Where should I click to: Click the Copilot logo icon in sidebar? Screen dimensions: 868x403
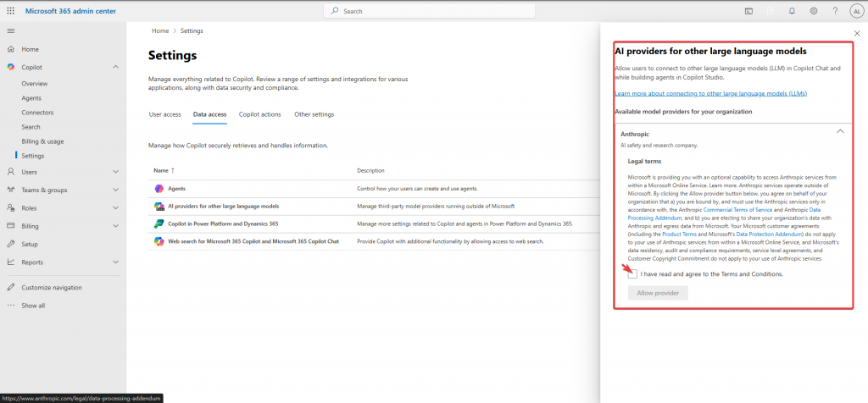pyautogui.click(x=10, y=67)
